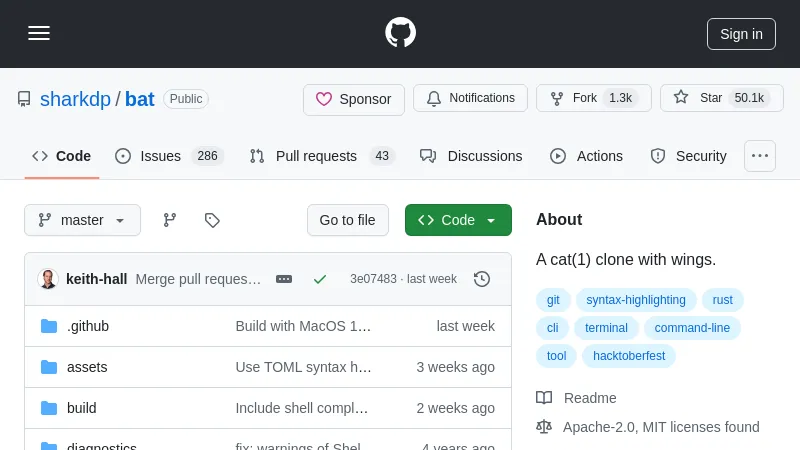Viewport: 800px width, 450px height.
Task: View branches via the branch icon
Action: pyautogui.click(x=170, y=220)
